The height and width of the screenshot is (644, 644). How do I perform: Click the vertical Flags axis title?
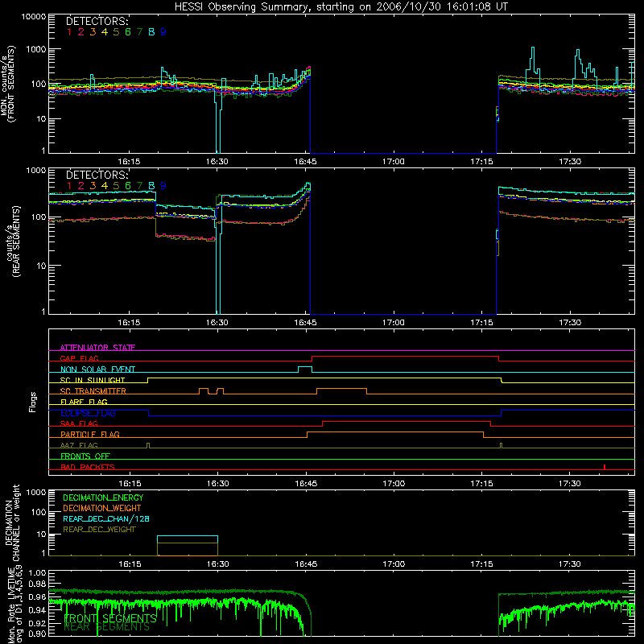point(33,402)
